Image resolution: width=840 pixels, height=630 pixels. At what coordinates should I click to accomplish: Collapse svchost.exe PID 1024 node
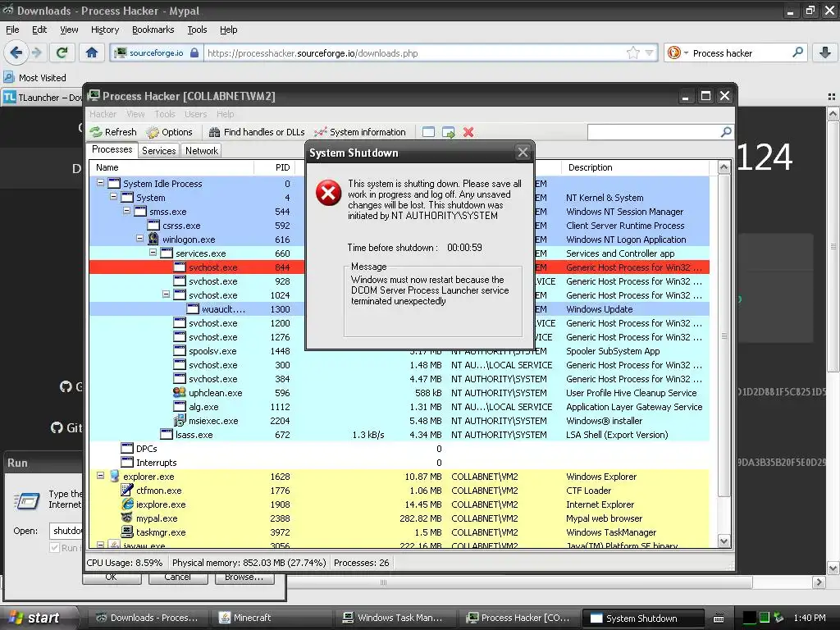166,294
